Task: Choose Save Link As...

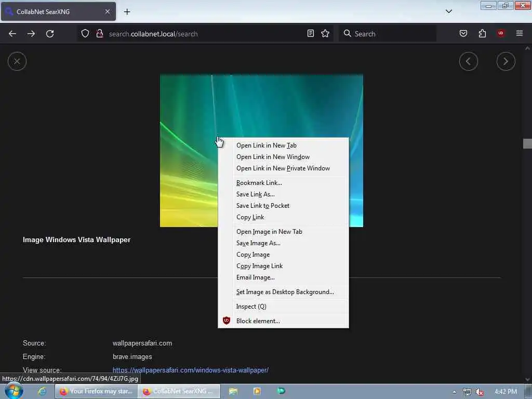Action: pos(283,194)
